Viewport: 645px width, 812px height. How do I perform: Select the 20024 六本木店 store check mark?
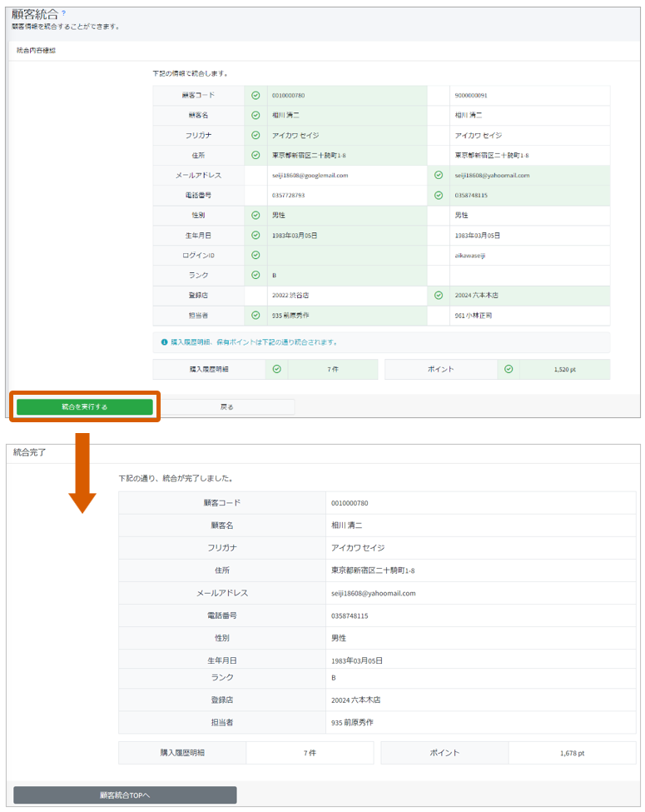(439, 296)
